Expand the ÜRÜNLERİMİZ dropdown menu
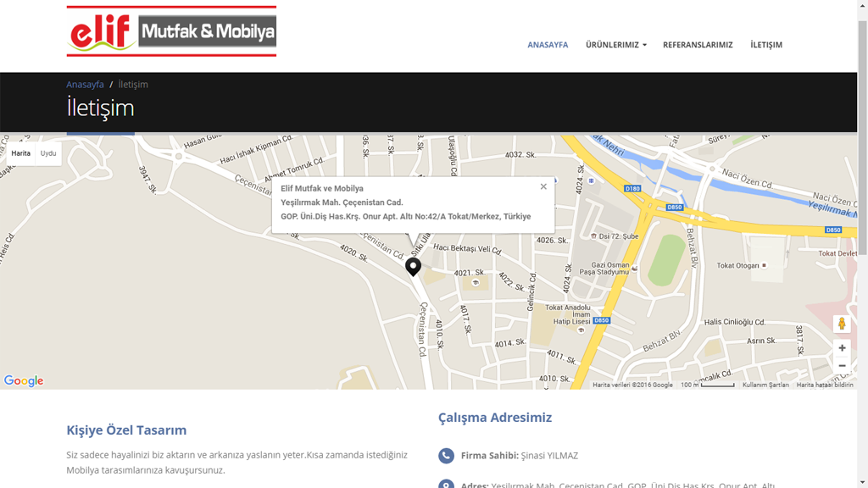The width and height of the screenshot is (868, 488). (x=616, y=45)
